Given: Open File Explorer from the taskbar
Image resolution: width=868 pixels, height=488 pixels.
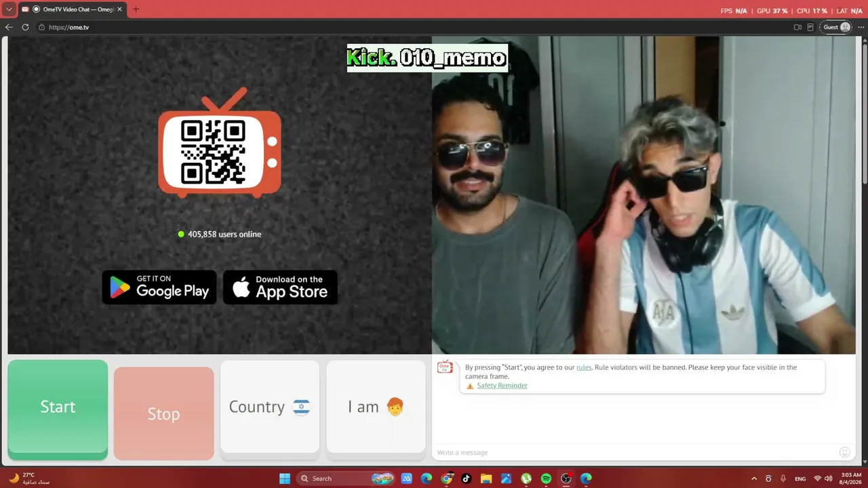Looking at the screenshot, I should (x=486, y=479).
